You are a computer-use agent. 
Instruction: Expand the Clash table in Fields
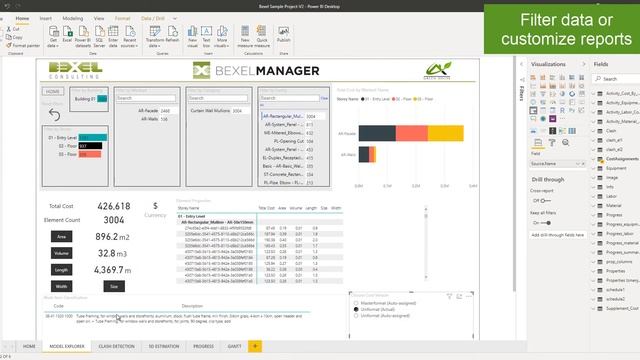(x=594, y=131)
